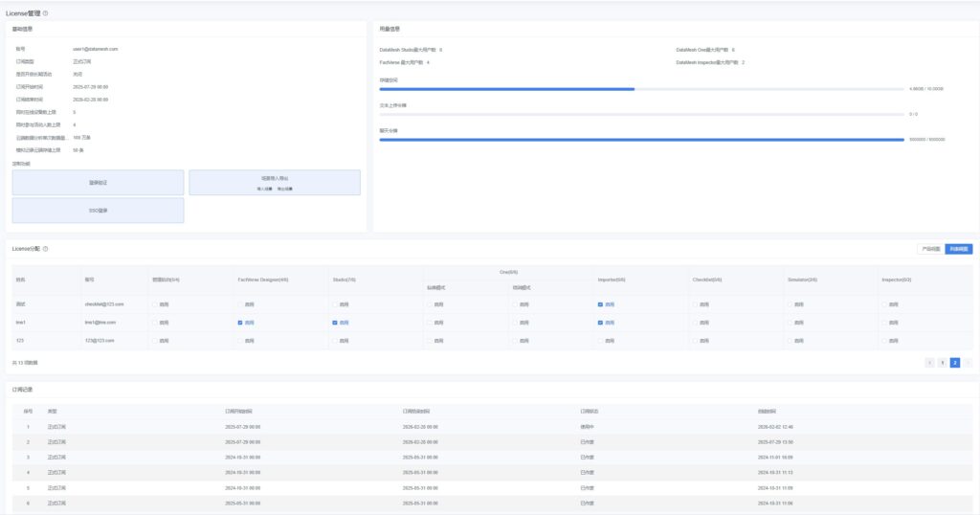Screen dimensions: 980x515
Task: Enable FactVerse Designer for checklist@123.com
Action: point(240,304)
